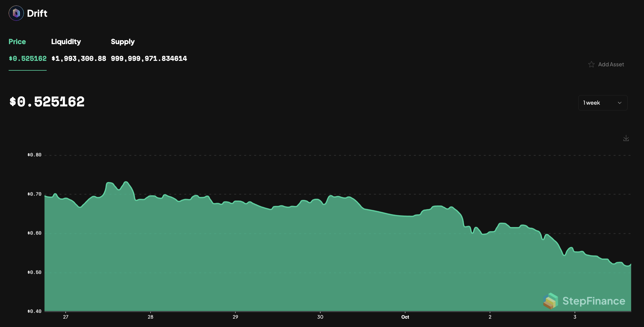Click the $0.80 y-axis label
The image size is (644, 327).
point(34,155)
